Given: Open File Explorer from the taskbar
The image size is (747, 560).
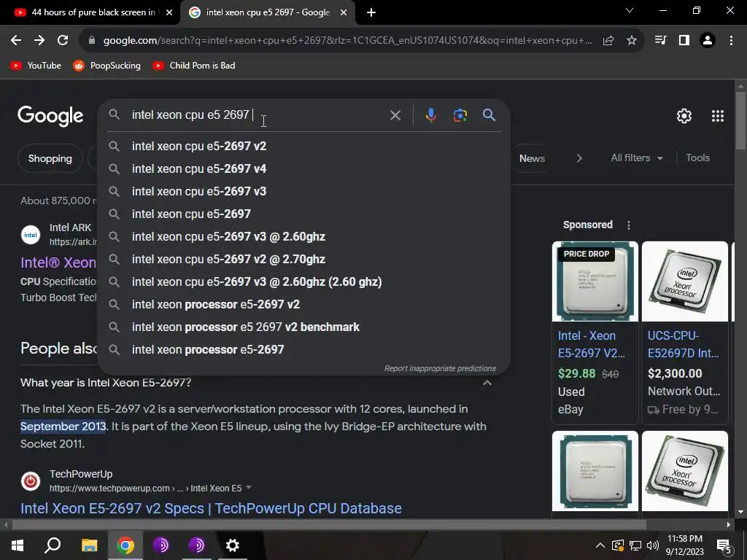Looking at the screenshot, I should click(89, 545).
